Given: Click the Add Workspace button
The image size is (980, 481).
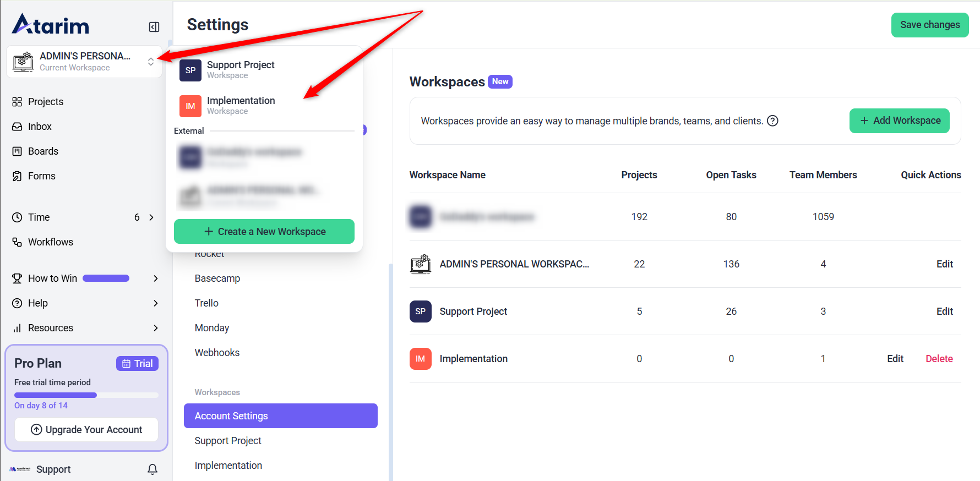Looking at the screenshot, I should tap(899, 121).
